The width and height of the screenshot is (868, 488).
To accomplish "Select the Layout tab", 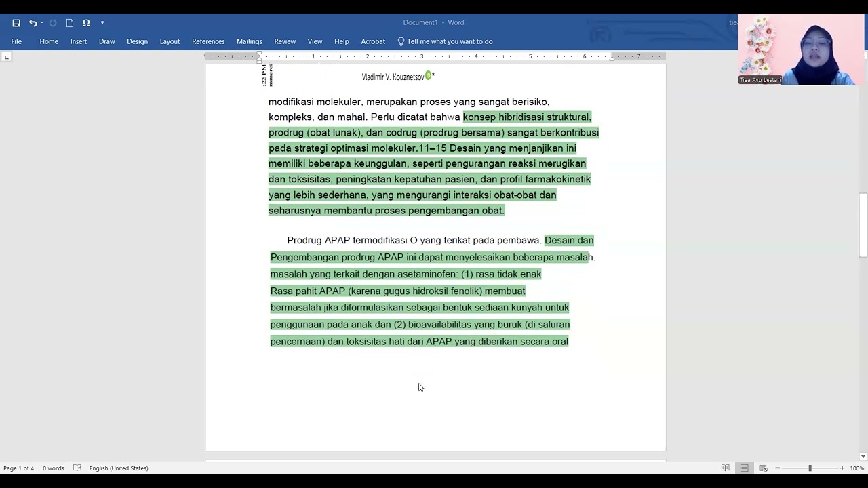I will pos(170,41).
